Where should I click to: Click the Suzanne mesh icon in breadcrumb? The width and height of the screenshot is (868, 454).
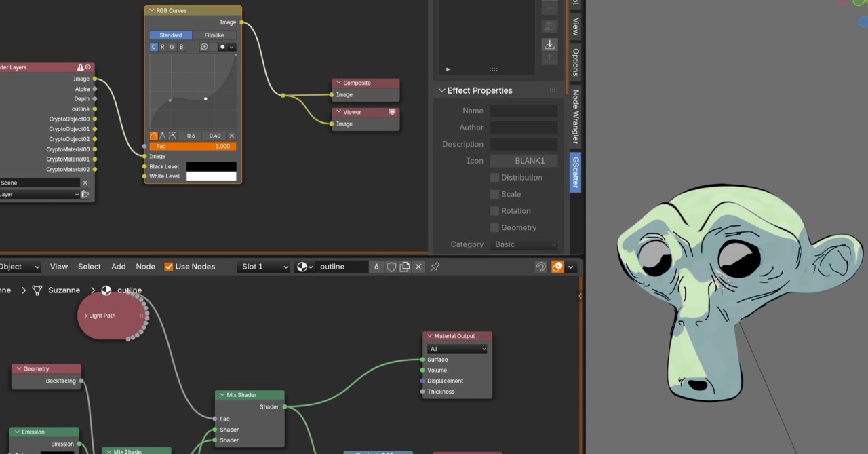[x=37, y=290]
